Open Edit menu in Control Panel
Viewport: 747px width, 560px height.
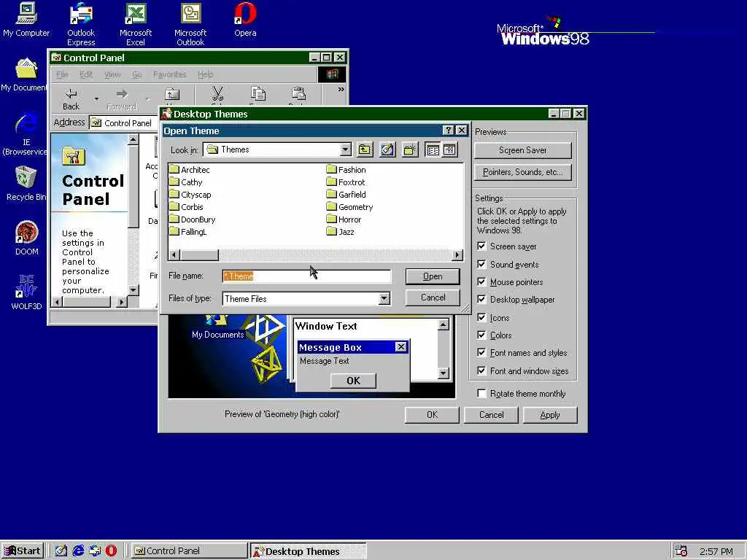pos(86,74)
